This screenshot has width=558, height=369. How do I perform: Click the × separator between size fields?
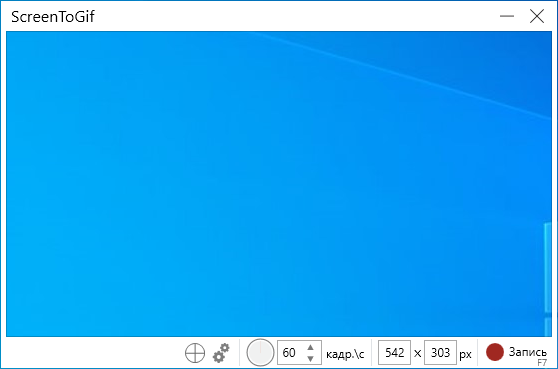click(417, 354)
